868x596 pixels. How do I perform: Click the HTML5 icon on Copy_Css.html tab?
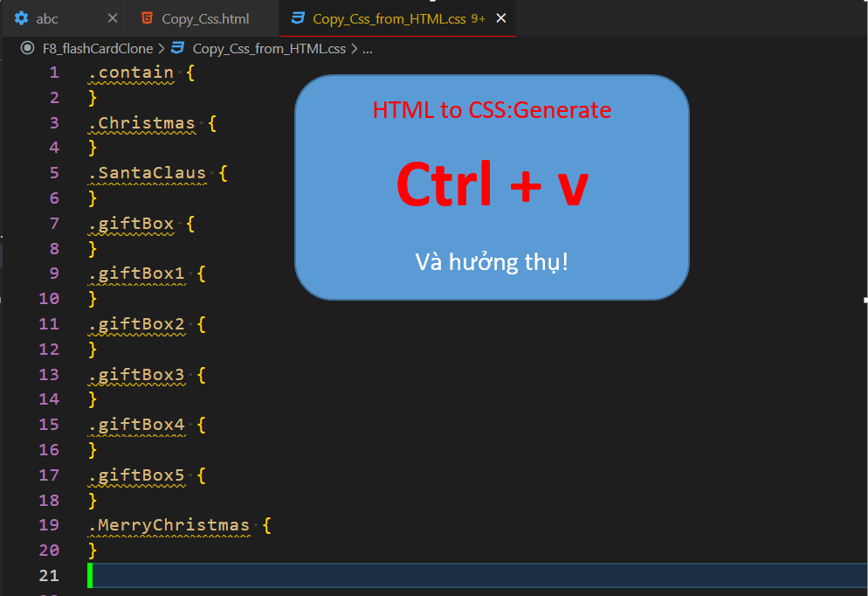[147, 18]
